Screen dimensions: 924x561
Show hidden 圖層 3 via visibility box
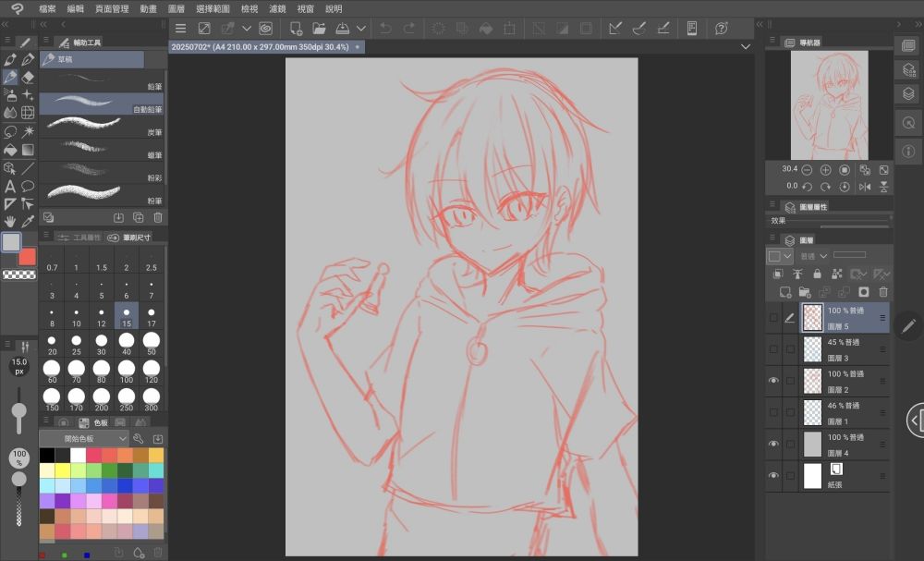point(773,349)
